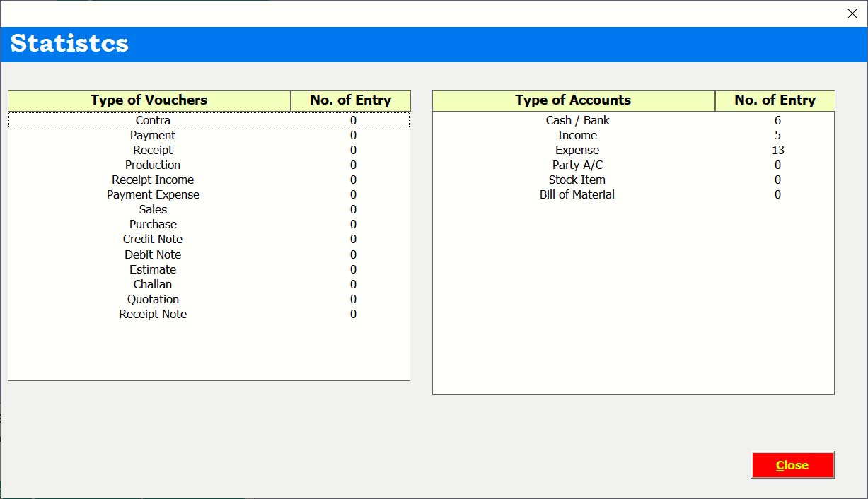Click the Receipt voucher entry
Screen dimensions: 868x499
[x=153, y=151]
